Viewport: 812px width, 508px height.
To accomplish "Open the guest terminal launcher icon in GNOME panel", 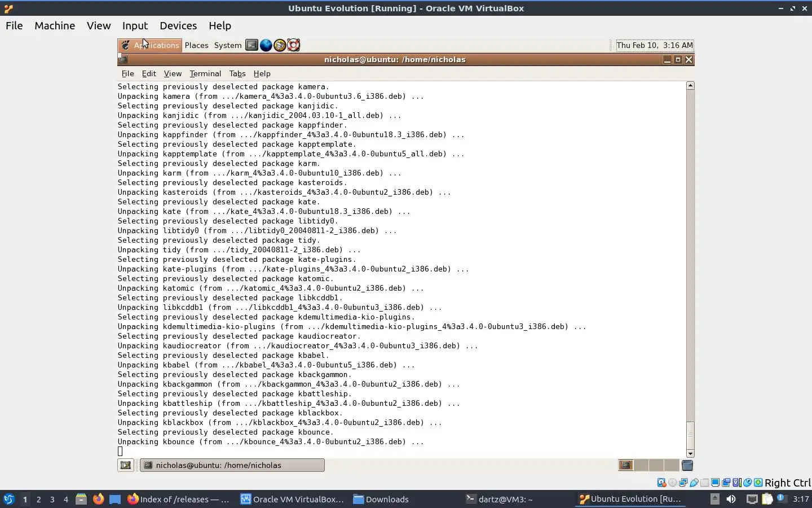I will pyautogui.click(x=251, y=45).
